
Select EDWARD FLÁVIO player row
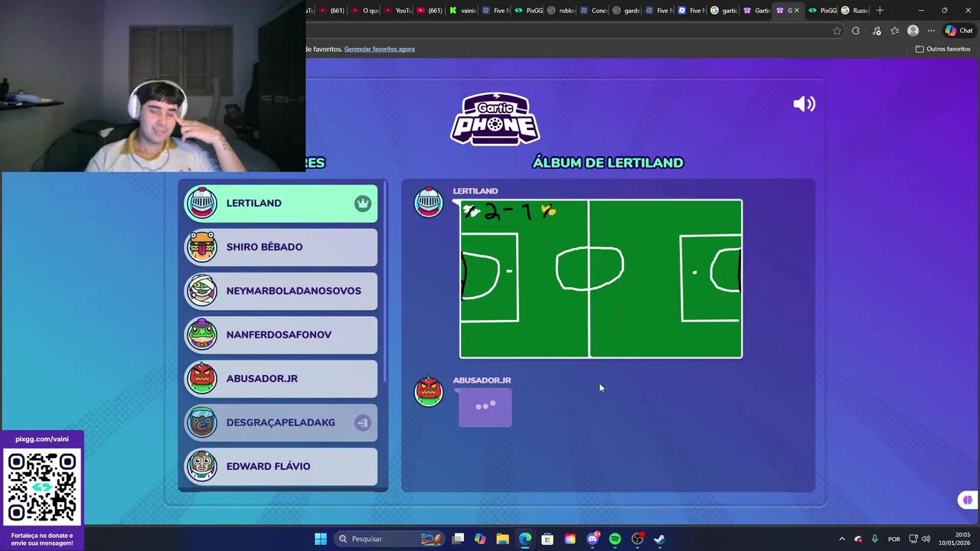tap(281, 466)
